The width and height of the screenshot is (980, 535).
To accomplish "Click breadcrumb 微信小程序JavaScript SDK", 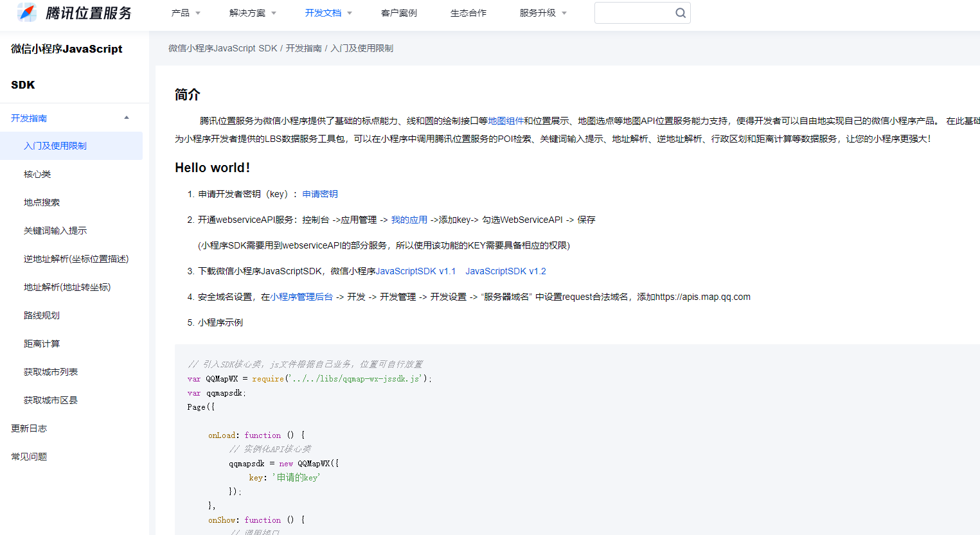I will click(x=223, y=48).
